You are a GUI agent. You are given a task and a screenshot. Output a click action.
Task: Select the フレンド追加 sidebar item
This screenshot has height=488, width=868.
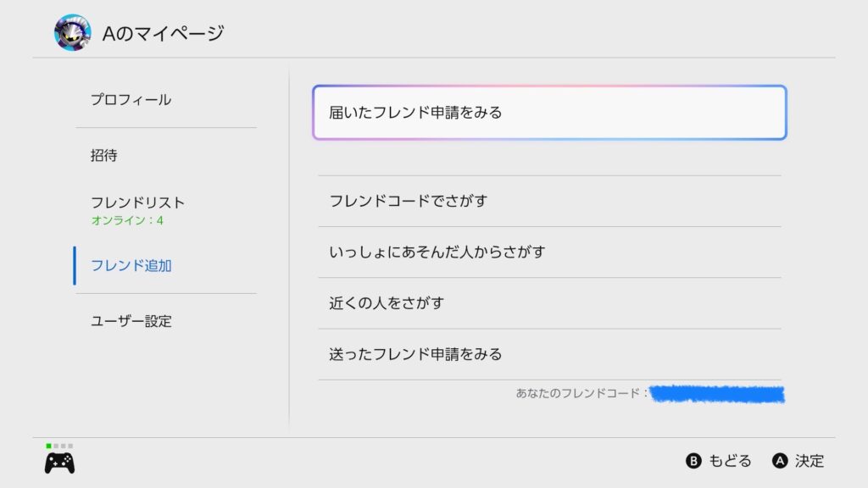(x=131, y=266)
